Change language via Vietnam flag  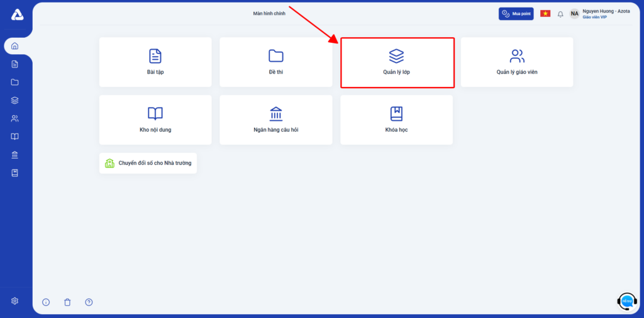coord(545,13)
